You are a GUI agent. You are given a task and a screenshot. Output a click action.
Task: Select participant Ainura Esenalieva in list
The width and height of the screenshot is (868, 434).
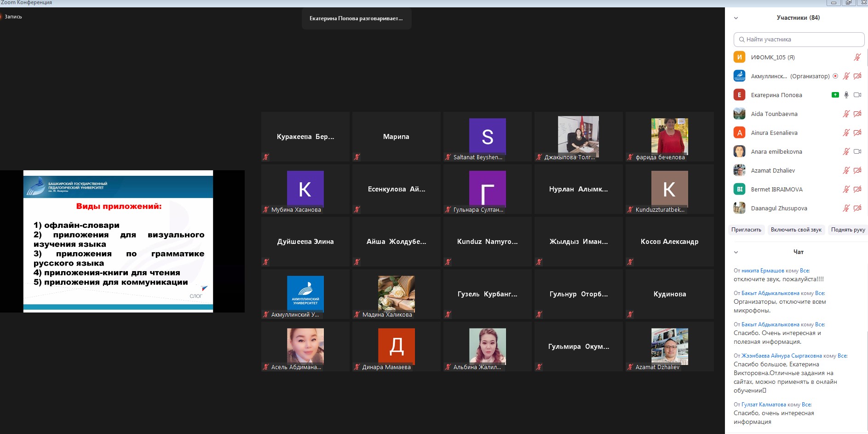tap(774, 133)
